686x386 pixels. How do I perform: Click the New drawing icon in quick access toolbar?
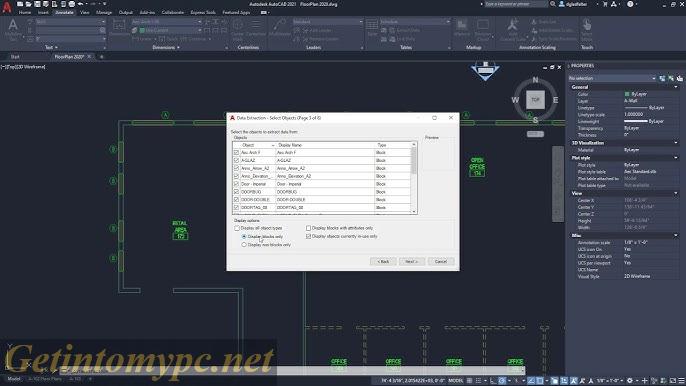click(x=20, y=4)
